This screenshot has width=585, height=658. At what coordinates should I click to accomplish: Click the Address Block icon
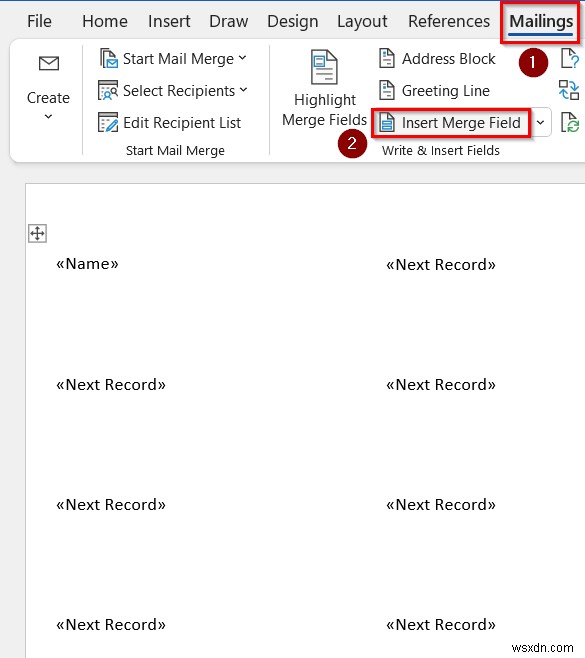pos(387,58)
